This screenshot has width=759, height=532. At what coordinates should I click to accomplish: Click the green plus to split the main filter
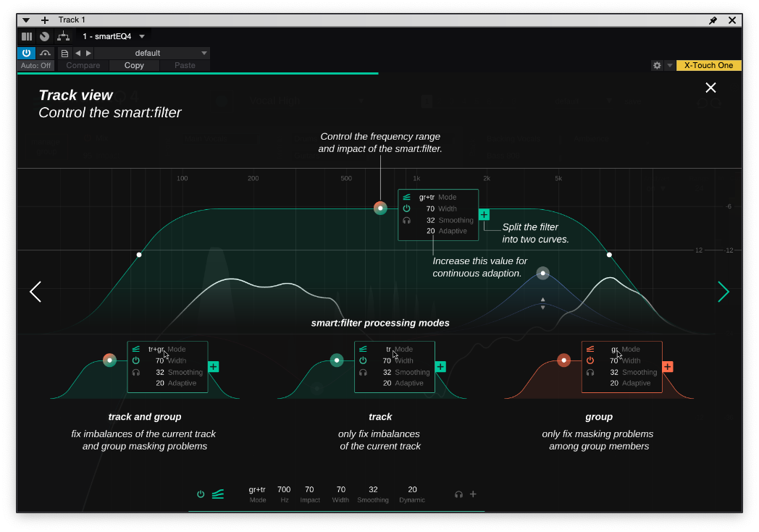coord(484,215)
